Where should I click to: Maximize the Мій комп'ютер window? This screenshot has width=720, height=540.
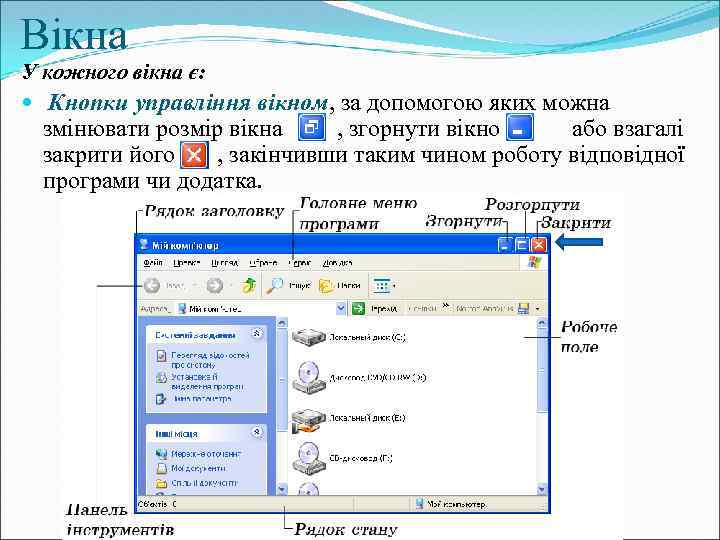tap(522, 244)
